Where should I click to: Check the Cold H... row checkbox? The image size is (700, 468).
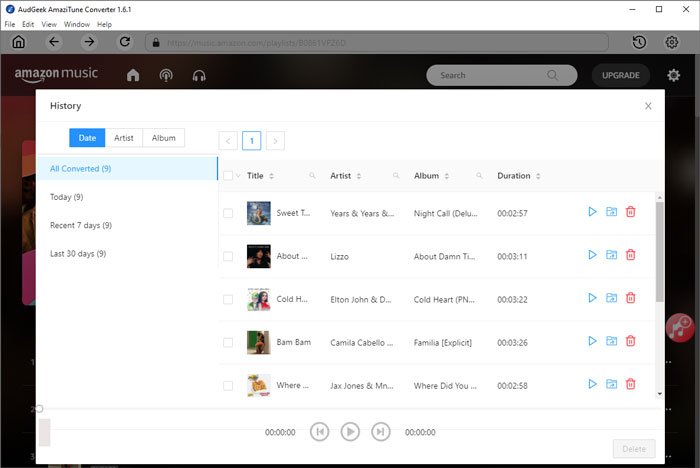(228, 299)
